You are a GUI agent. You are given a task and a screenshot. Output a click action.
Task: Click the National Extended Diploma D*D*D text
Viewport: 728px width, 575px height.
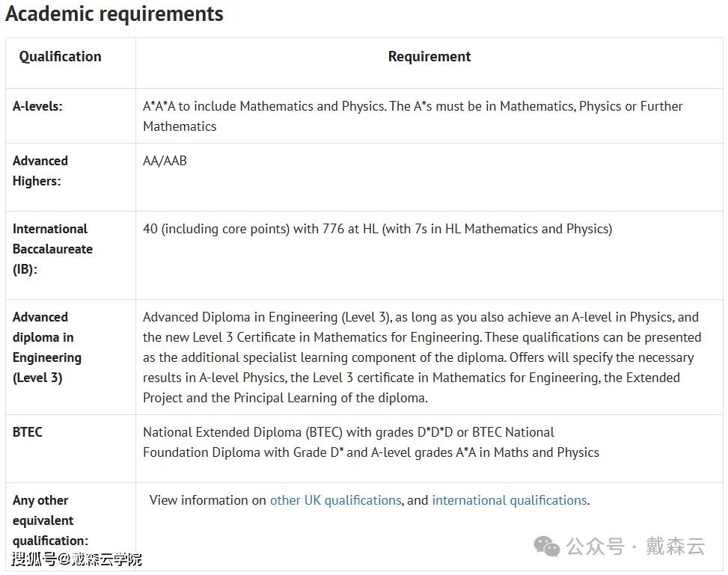(x=349, y=432)
